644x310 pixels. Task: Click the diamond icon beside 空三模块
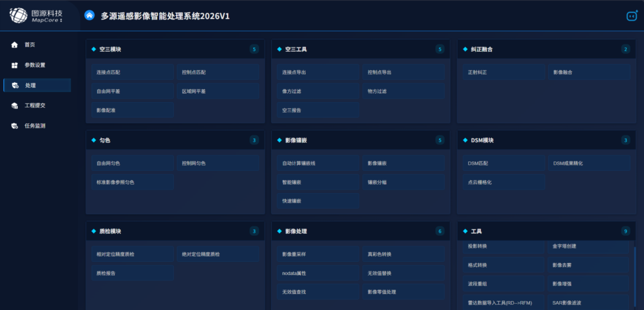[x=94, y=49]
